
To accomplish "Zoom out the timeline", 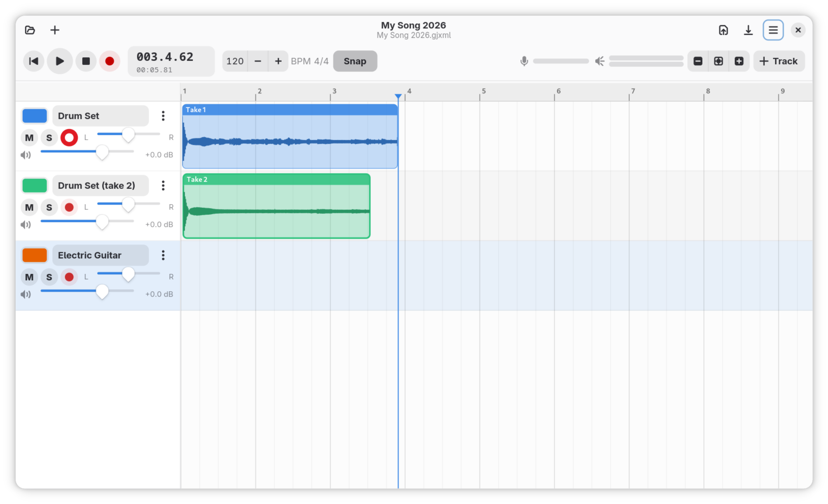I will click(x=698, y=61).
